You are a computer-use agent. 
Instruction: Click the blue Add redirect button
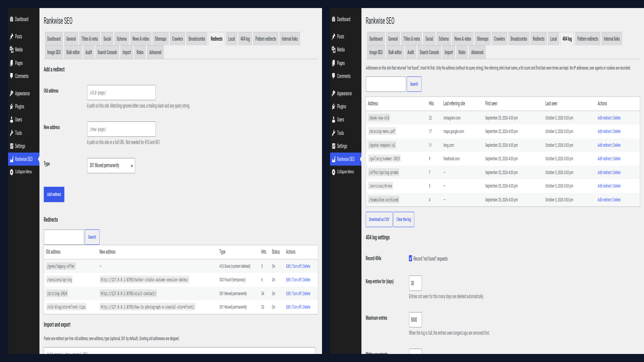pyautogui.click(x=54, y=195)
